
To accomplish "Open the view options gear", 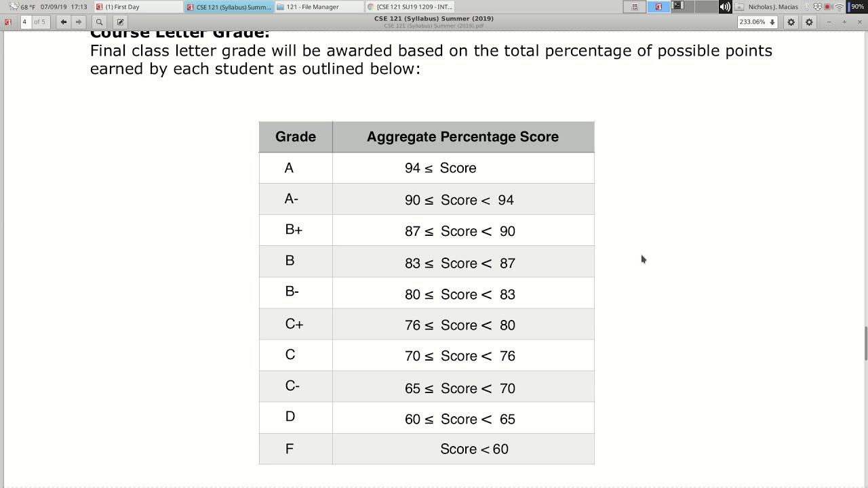I will 791,22.
